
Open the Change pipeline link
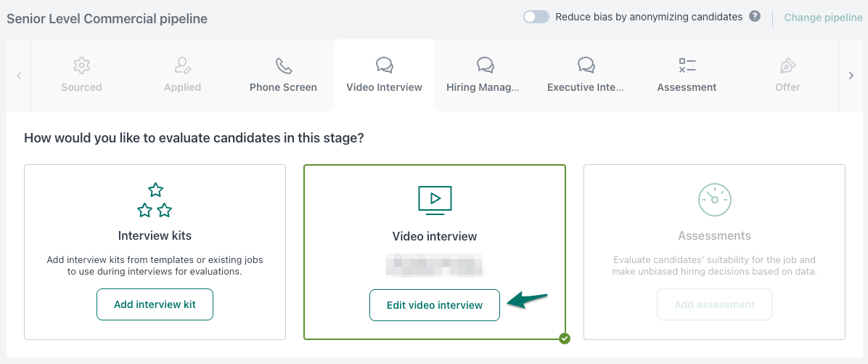(x=823, y=17)
